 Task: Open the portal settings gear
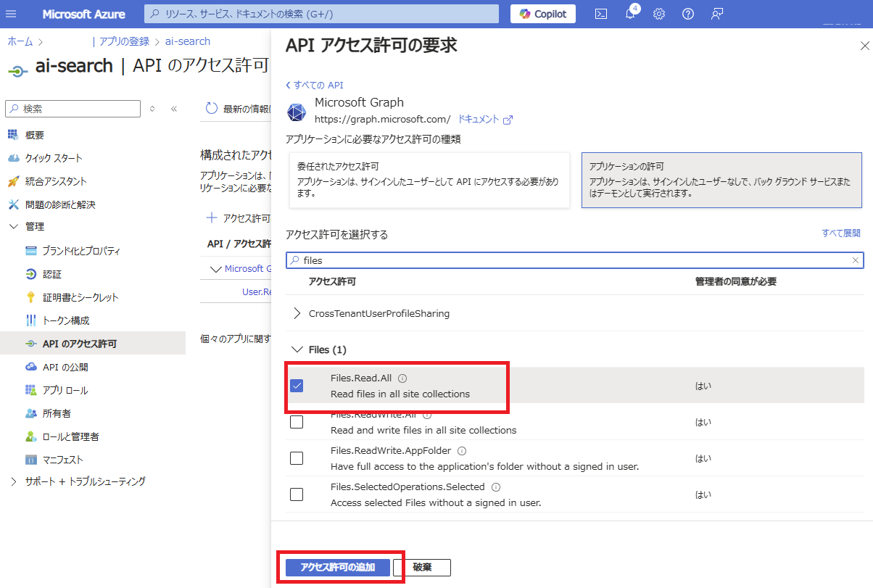pos(658,13)
